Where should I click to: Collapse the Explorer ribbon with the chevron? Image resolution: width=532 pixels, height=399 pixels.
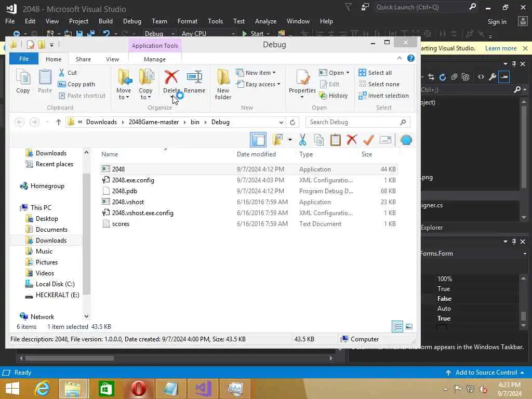pyautogui.click(x=400, y=58)
